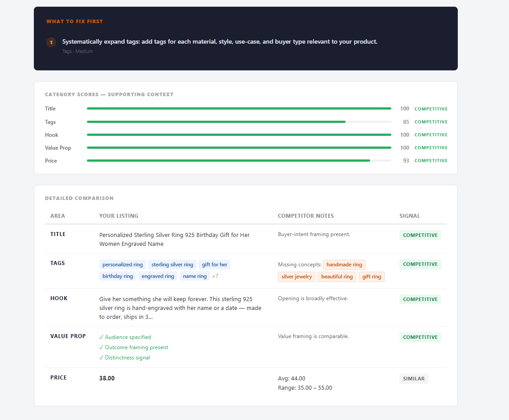The height and width of the screenshot is (420, 509).
Task: Select the 'What To Fix First' panel heading
Action: click(74, 21)
